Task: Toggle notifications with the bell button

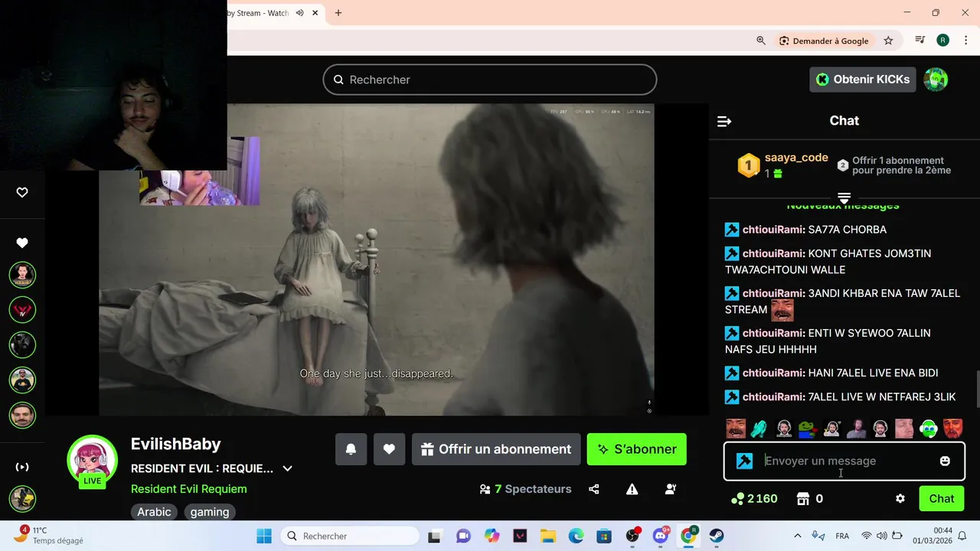Action: tap(351, 449)
